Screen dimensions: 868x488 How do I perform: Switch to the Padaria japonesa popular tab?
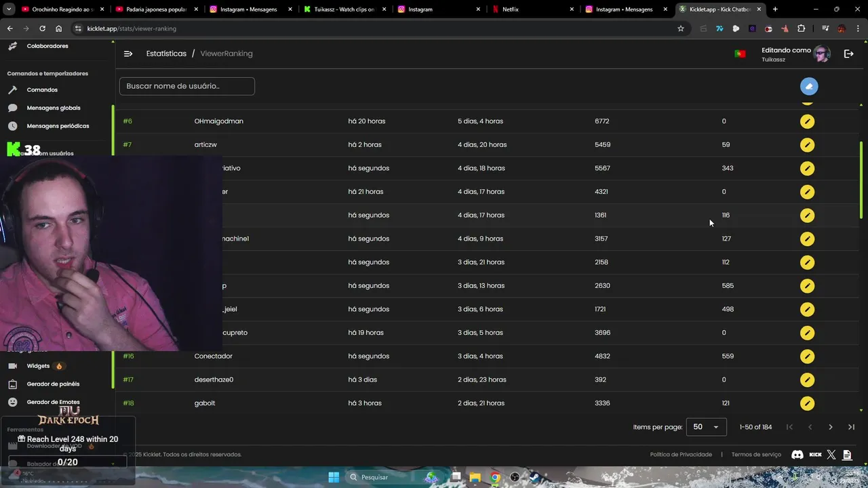[156, 9]
